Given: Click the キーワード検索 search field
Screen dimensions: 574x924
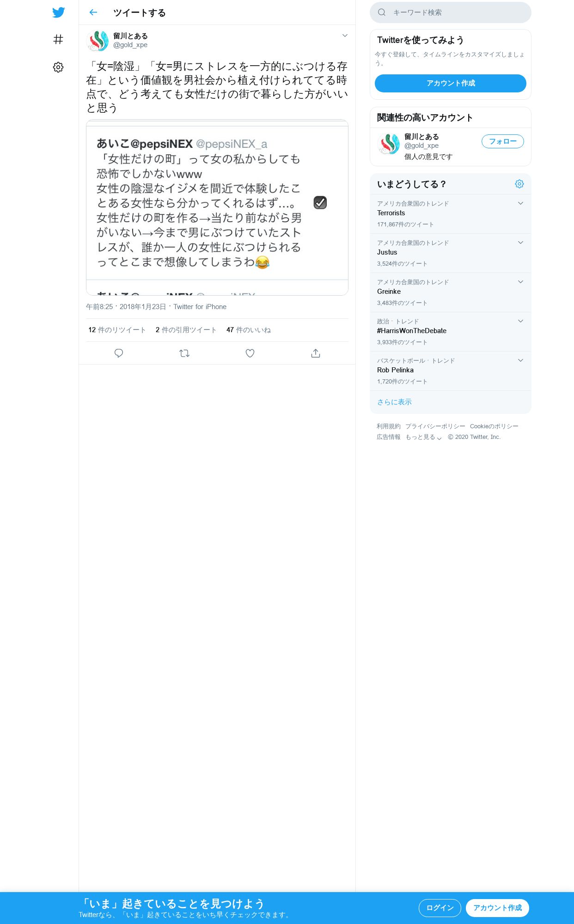Looking at the screenshot, I should tap(451, 12).
